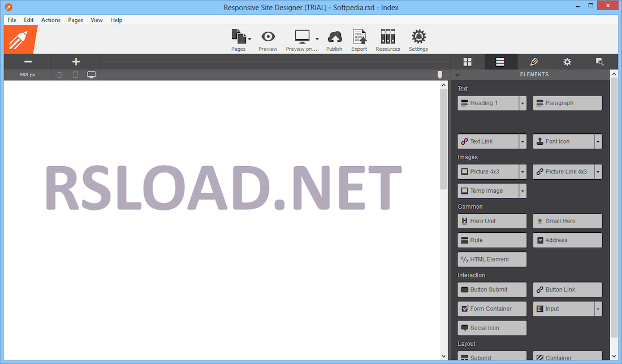Add a Text Link element

[x=489, y=141]
